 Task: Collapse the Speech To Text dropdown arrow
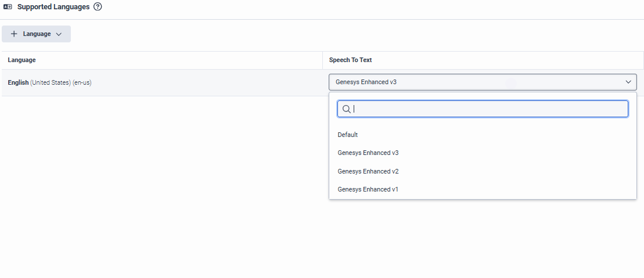[628, 82]
